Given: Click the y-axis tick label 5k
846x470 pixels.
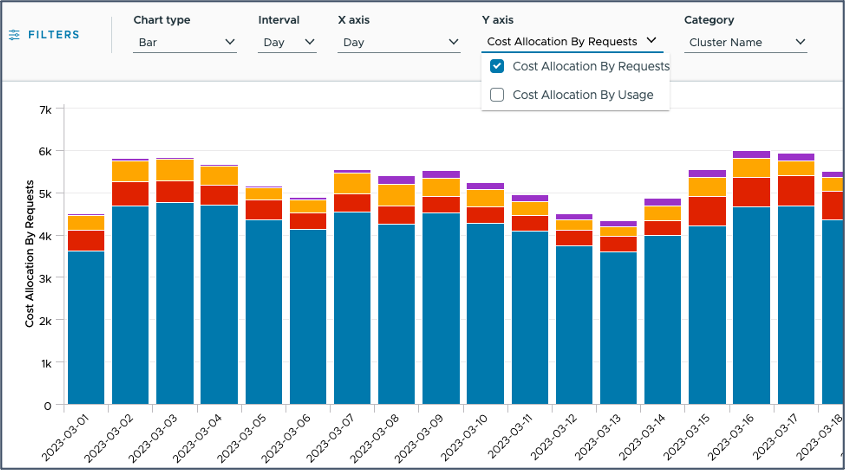Looking at the screenshot, I should (x=46, y=194).
